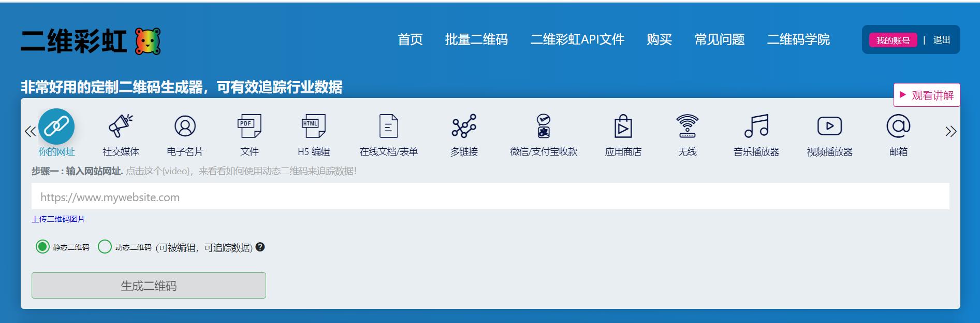Screen dimensions: 980x323
Task: Select the 你的网址 link icon
Action: click(56, 126)
